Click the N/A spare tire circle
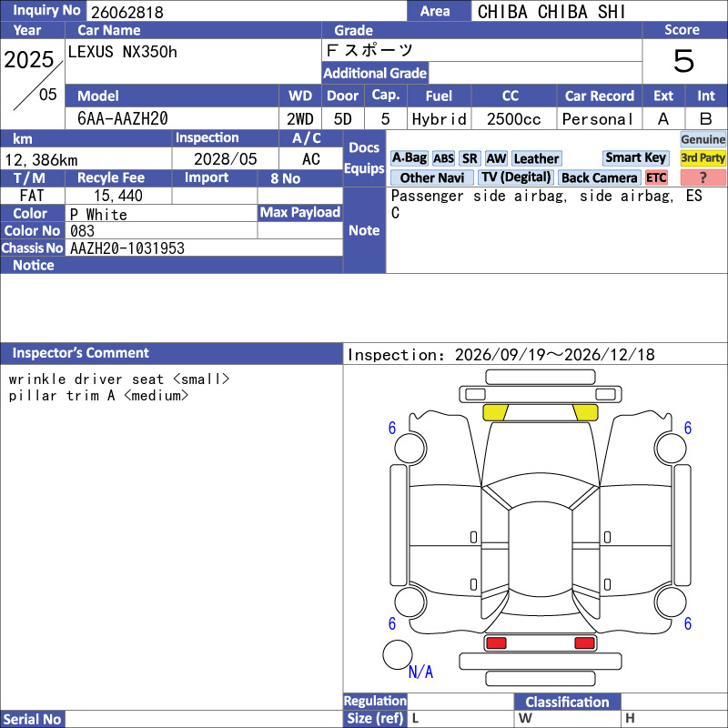Viewport: 728px width, 728px height. (398, 654)
